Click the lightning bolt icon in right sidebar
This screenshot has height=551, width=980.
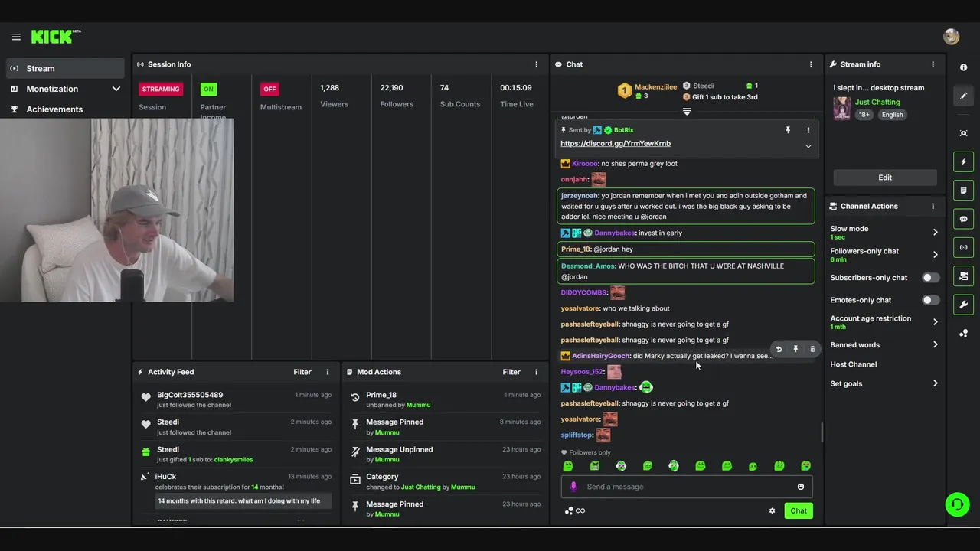963,161
